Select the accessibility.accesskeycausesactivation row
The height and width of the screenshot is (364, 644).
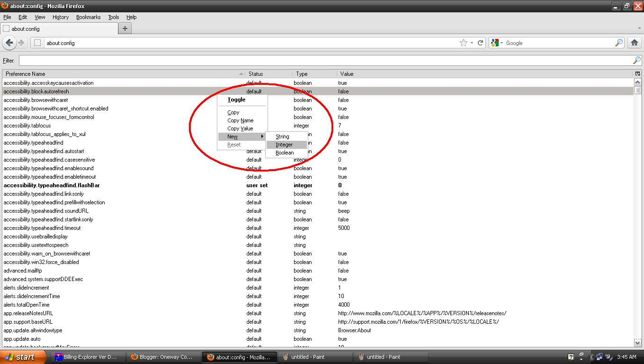[318, 83]
